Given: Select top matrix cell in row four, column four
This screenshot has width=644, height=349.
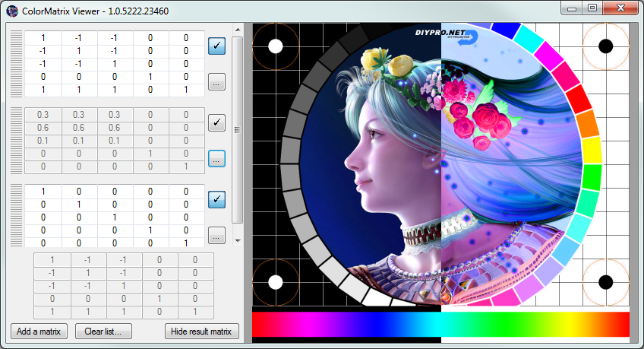Looking at the screenshot, I should (x=150, y=77).
